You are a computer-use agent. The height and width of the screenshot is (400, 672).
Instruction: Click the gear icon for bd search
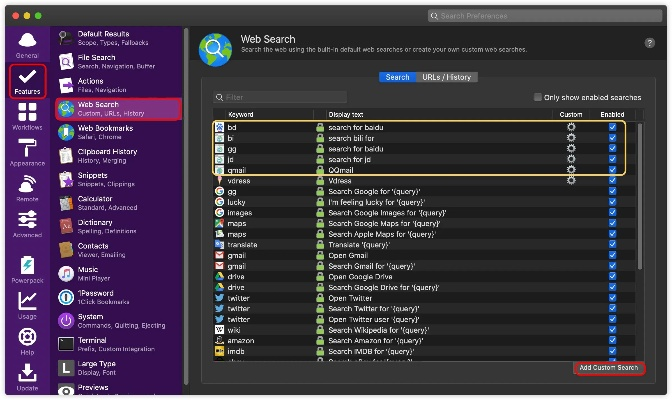point(571,128)
